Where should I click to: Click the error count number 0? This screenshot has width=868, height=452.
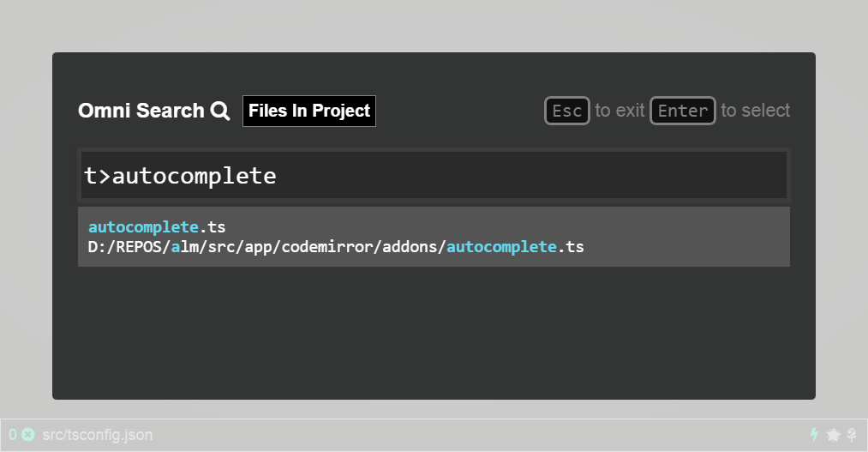tap(13, 435)
